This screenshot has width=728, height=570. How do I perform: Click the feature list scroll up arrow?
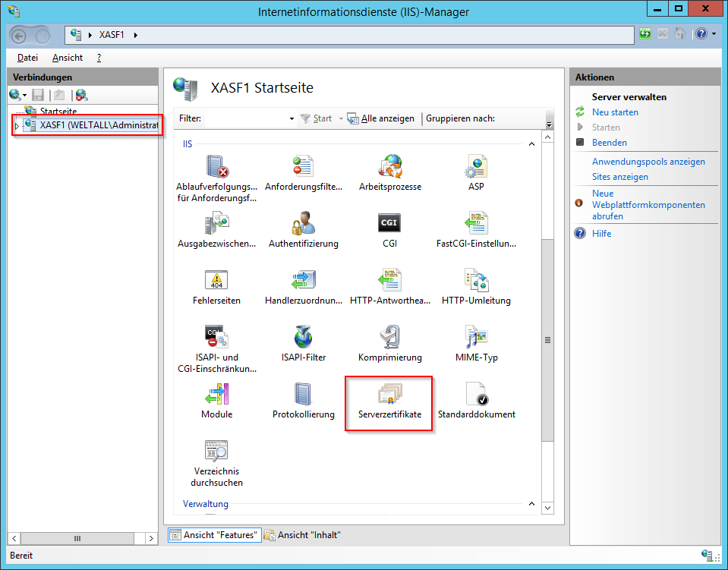[548, 137]
